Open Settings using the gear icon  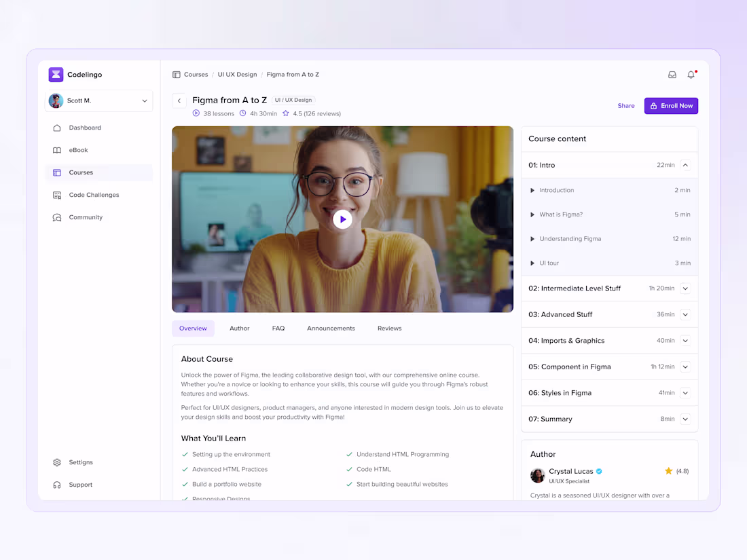tap(56, 462)
